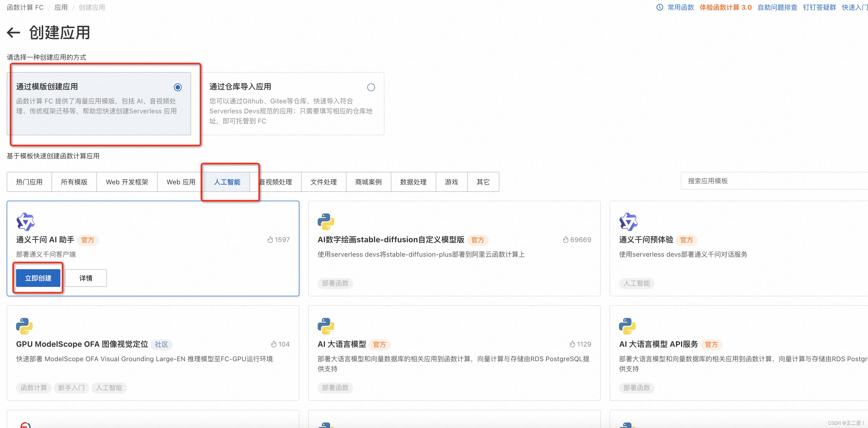
Task: Click the AI 大语言模型 card title
Action: [x=342, y=344]
